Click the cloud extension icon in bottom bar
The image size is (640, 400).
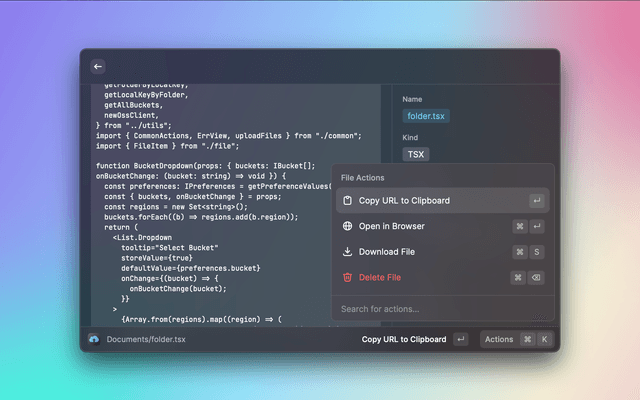coord(94,339)
